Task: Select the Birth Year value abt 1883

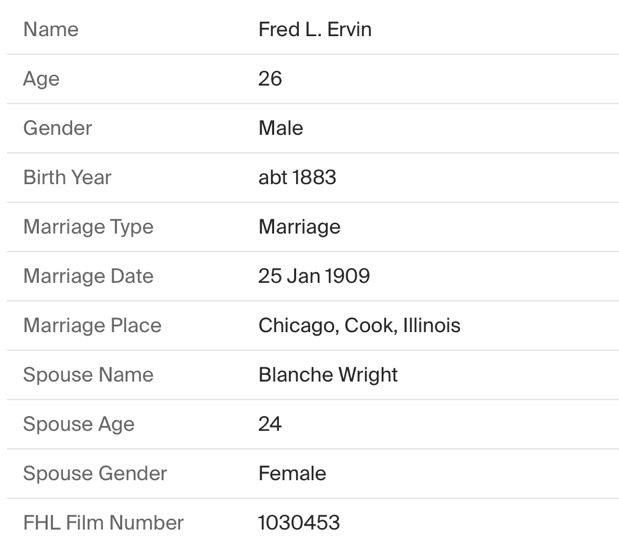Action: (297, 178)
